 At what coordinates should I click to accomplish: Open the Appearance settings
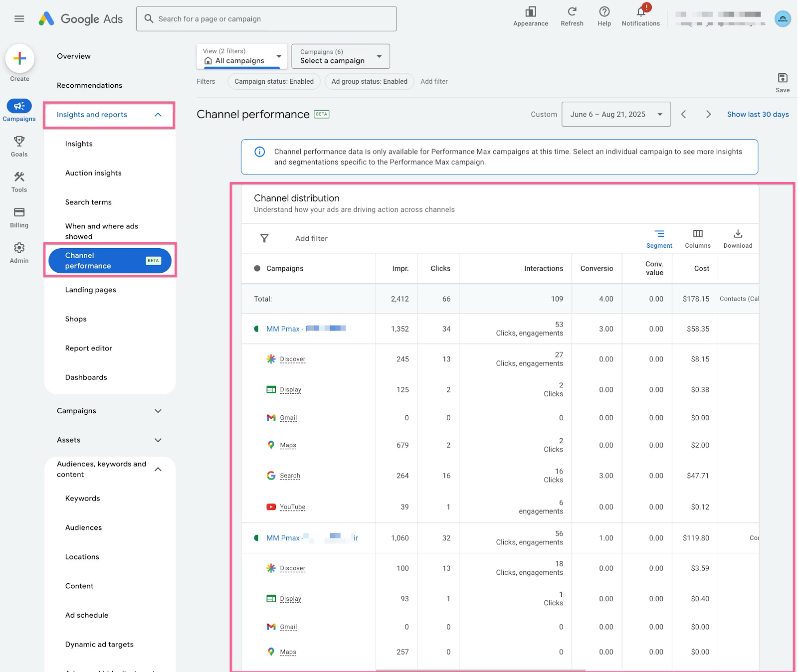[x=531, y=16]
